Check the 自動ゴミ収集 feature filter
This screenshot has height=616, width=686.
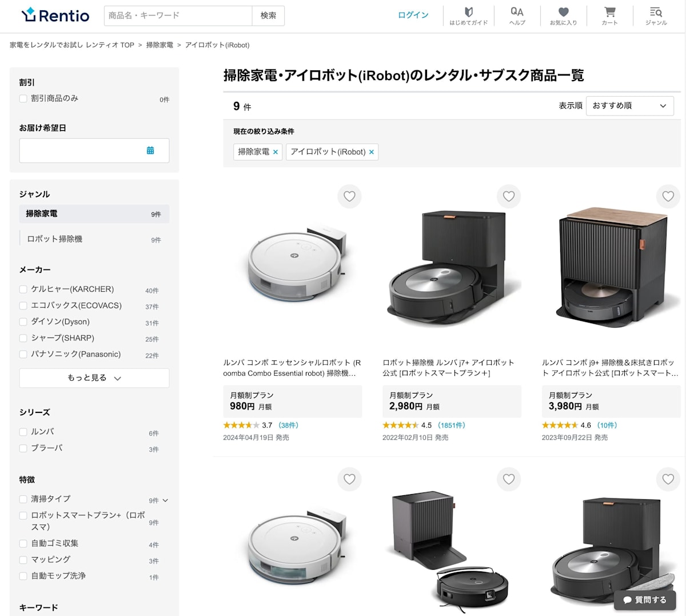pyautogui.click(x=23, y=543)
